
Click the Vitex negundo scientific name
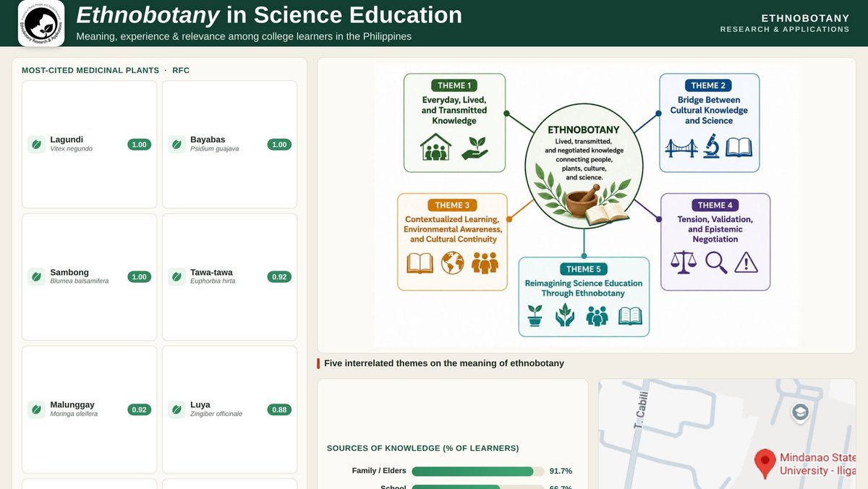[x=72, y=149]
